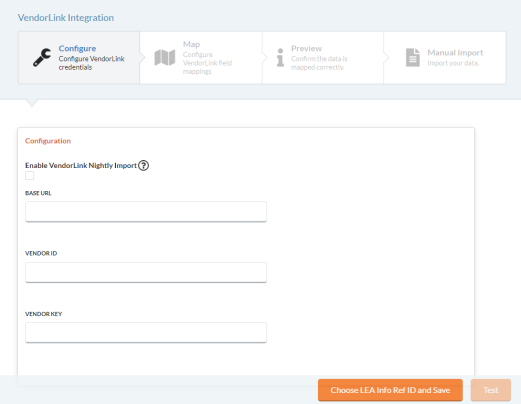
Task: Click the wrench icon in Configure step
Action: [x=42, y=57]
